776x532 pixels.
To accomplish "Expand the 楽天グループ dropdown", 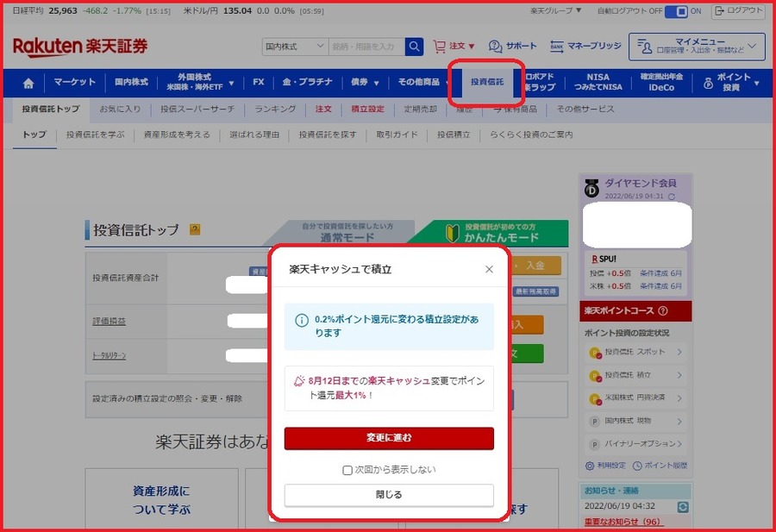I will tap(556, 10).
